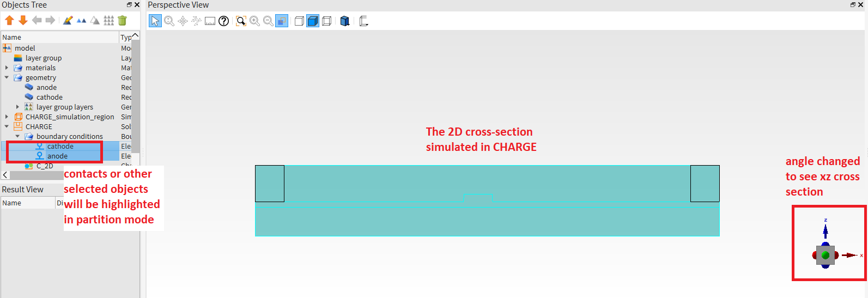Image resolution: width=868 pixels, height=298 pixels.
Task: Click the gray axes bracket icon
Action: coord(363,21)
